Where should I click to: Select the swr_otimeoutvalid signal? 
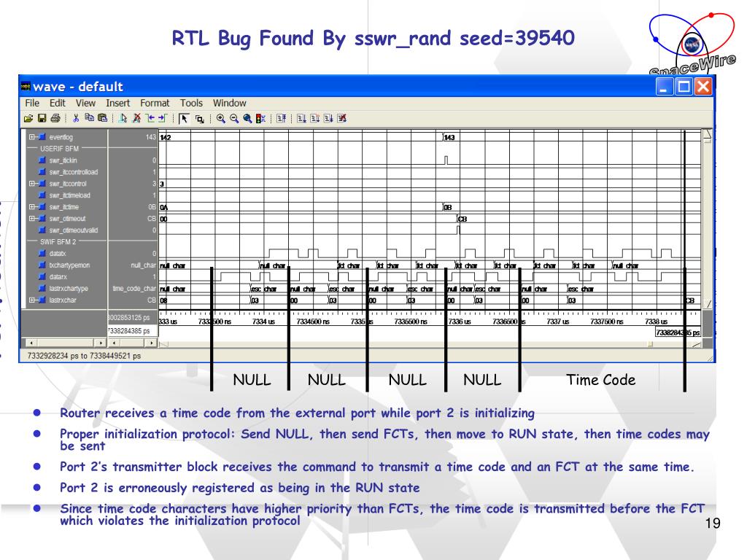point(74,230)
